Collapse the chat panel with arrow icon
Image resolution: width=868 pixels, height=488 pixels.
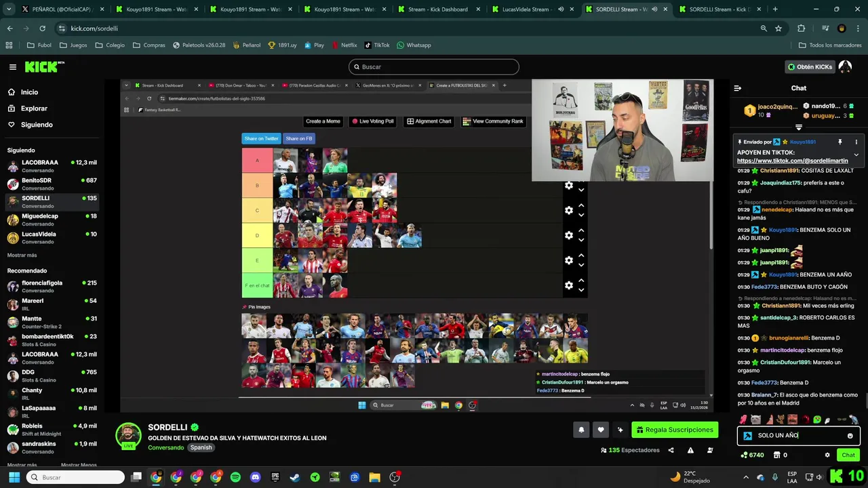738,88
